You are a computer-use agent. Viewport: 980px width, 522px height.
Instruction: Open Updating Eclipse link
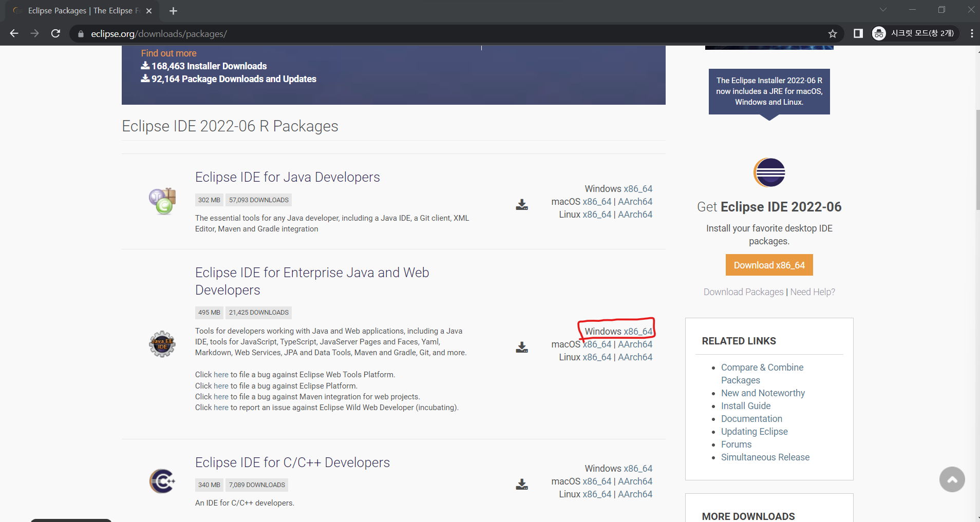754,432
